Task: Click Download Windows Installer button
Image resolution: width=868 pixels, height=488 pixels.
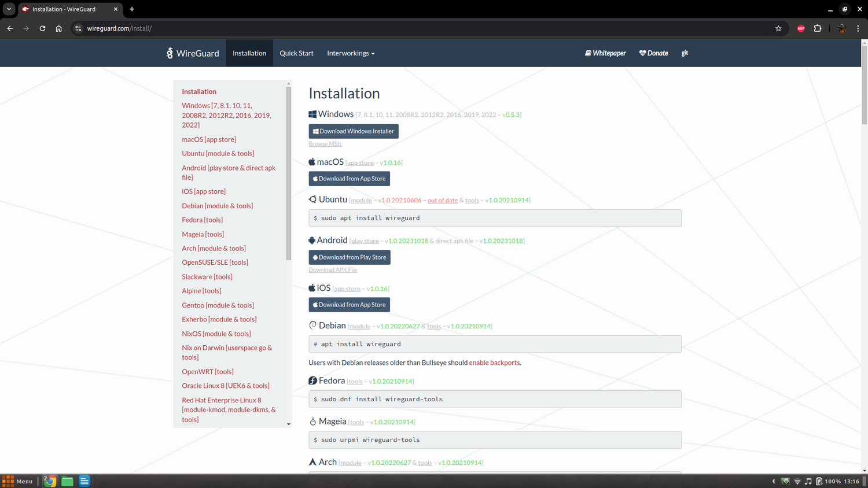Action: pos(354,131)
